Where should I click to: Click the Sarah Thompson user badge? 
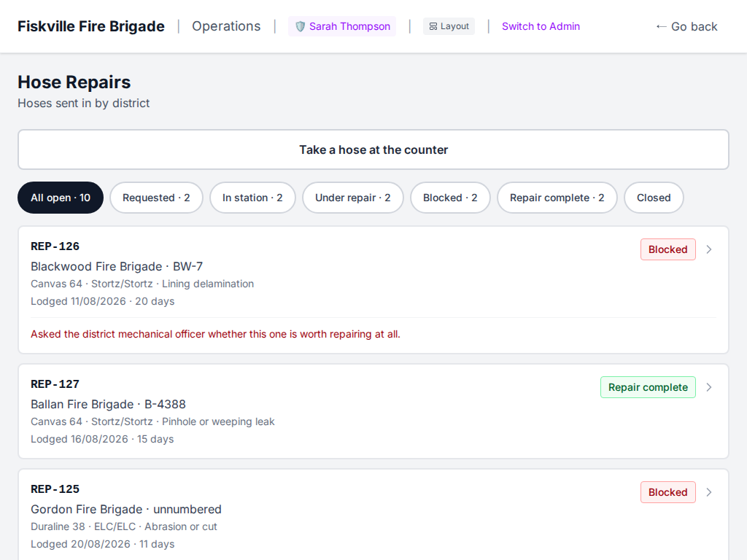click(342, 27)
